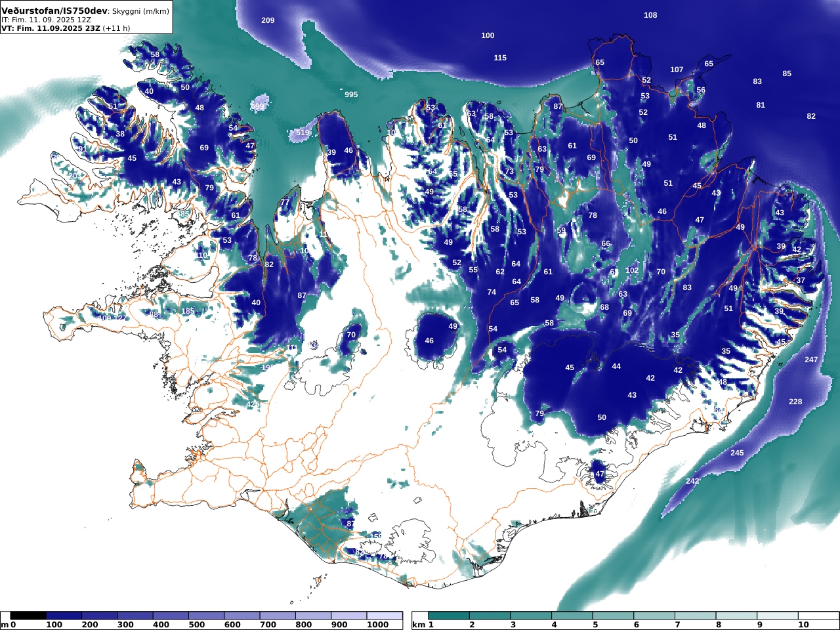Click the 81 visibility value over the sea
Screen dimensions: 840x630
[x=761, y=105]
